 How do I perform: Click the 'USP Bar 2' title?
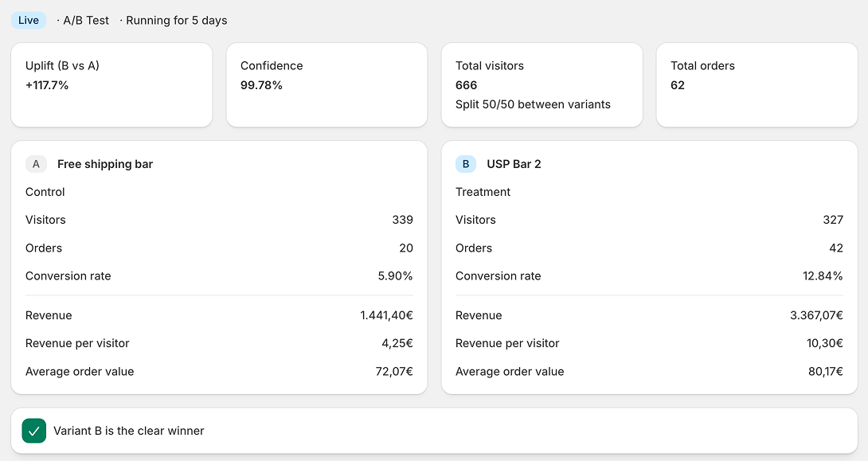tap(514, 164)
